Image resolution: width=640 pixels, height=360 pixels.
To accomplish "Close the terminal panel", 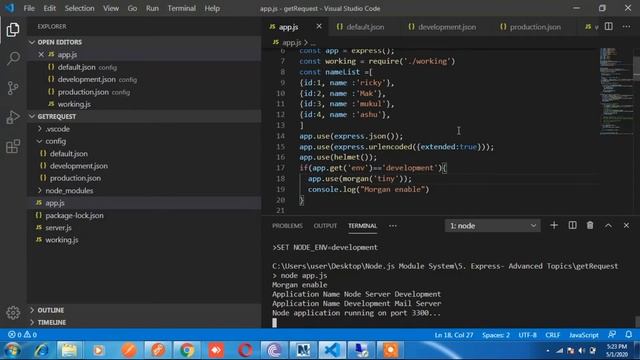I will point(626,225).
